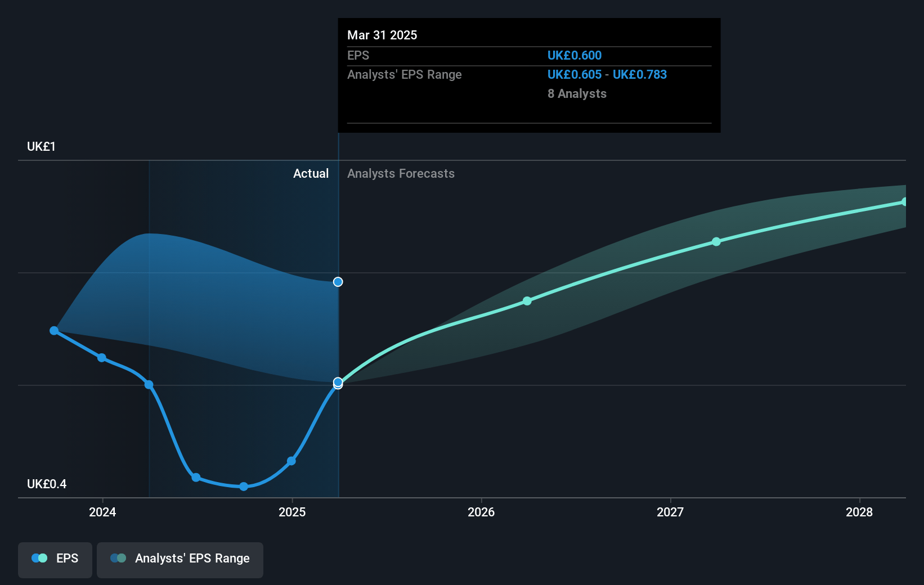
Task: Select the EPS data point in mid 2024
Action: click(196, 478)
